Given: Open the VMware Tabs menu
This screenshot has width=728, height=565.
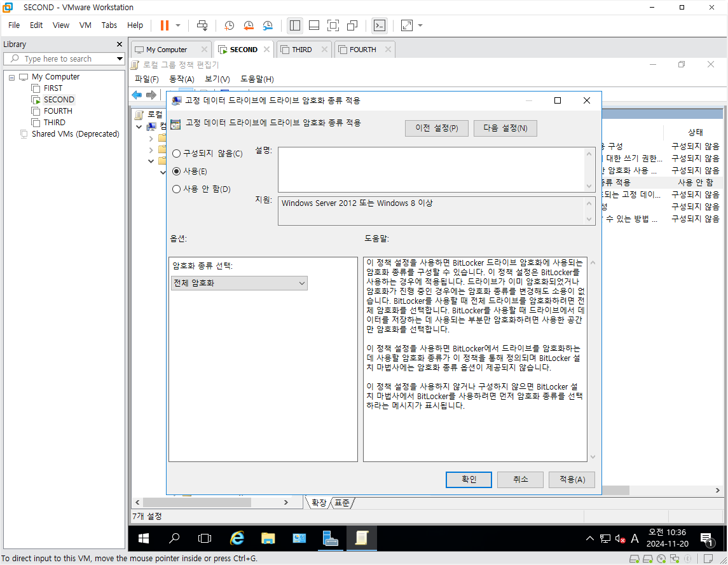Looking at the screenshot, I should [x=109, y=25].
